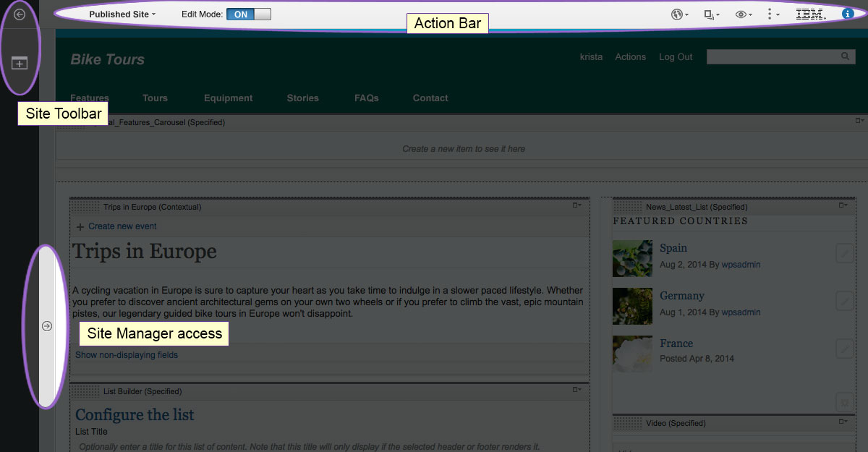Screen dimensions: 868x452
Task: Open the Actions menu
Action: click(630, 56)
